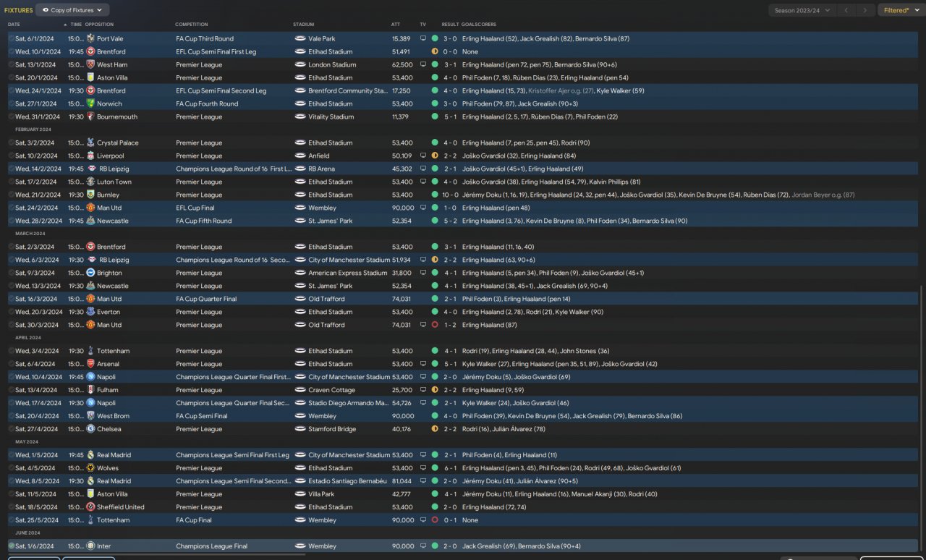Click the stadium icon beside Craven Cottage
The height and width of the screenshot is (560, 926).
click(300, 390)
